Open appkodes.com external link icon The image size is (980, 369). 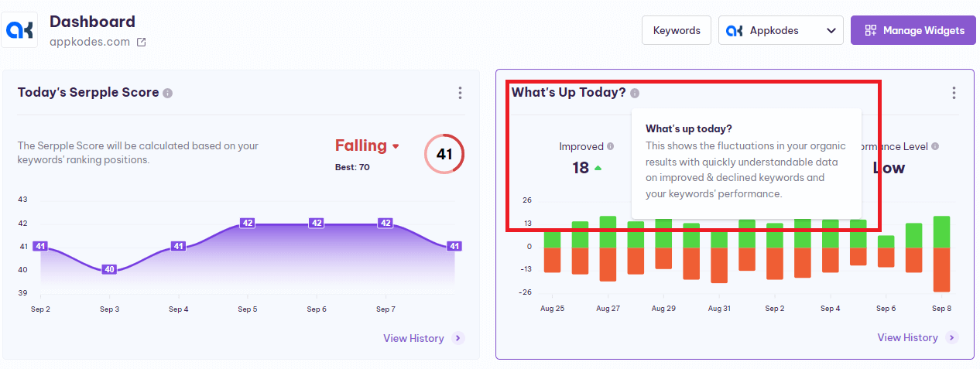tap(142, 43)
